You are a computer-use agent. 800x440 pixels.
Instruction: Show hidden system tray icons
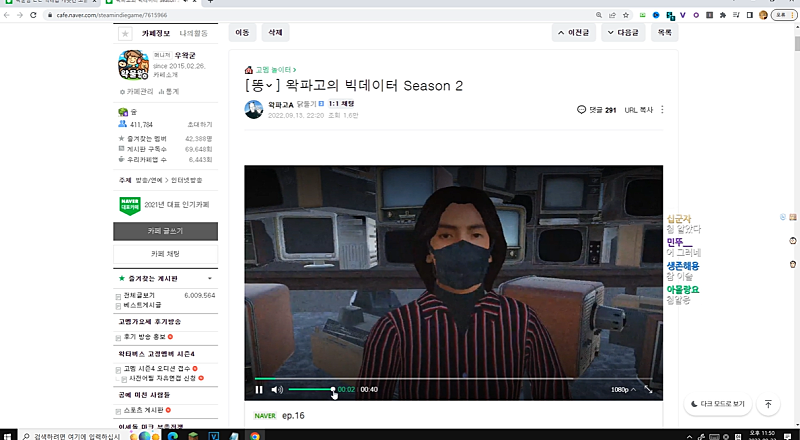[x=689, y=436]
